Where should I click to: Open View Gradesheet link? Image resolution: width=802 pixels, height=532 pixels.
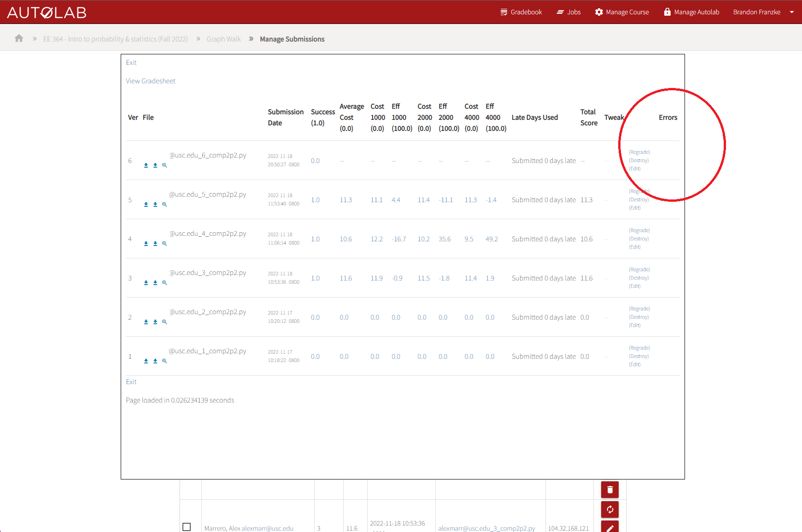pyautogui.click(x=151, y=81)
